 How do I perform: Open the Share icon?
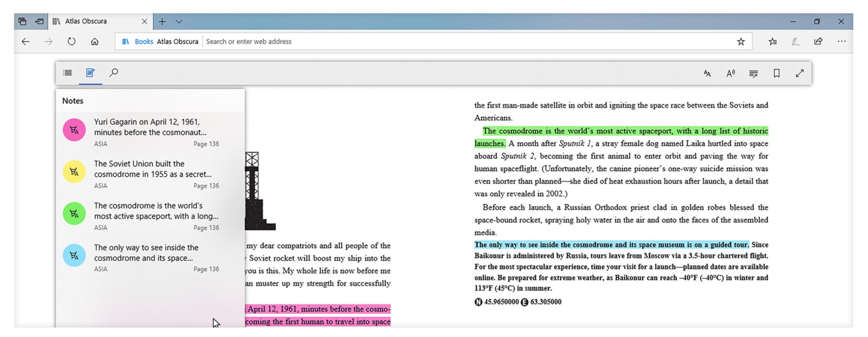pos(818,41)
